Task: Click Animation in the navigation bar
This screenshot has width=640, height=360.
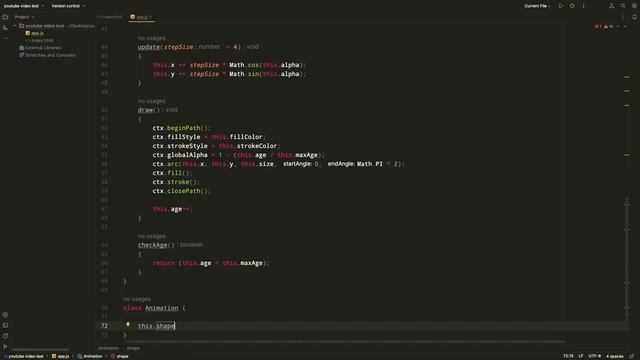Action: (90, 356)
